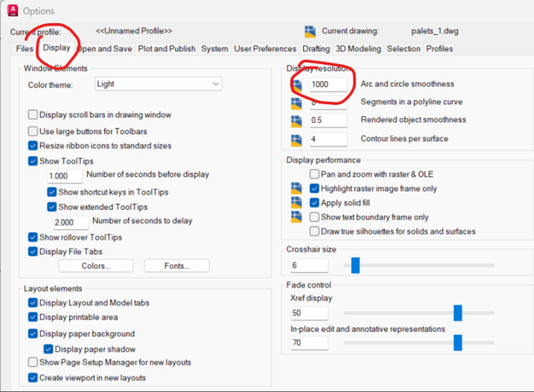This screenshot has height=392, width=534.
Task: Click drawing icon beside Highlight raster image frame
Action: 296,188
